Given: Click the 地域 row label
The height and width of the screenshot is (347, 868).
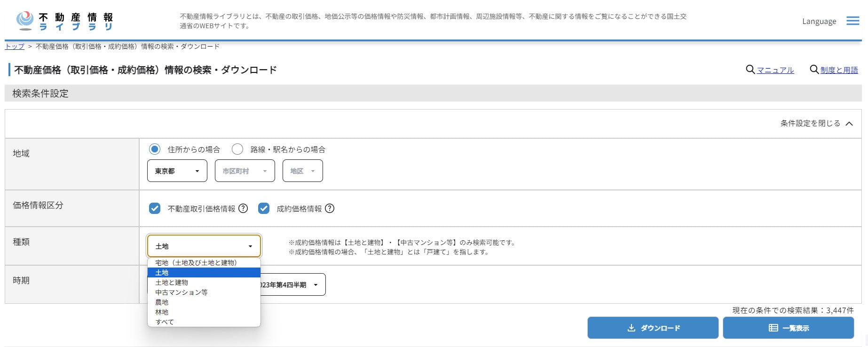Looking at the screenshot, I should [x=21, y=153].
